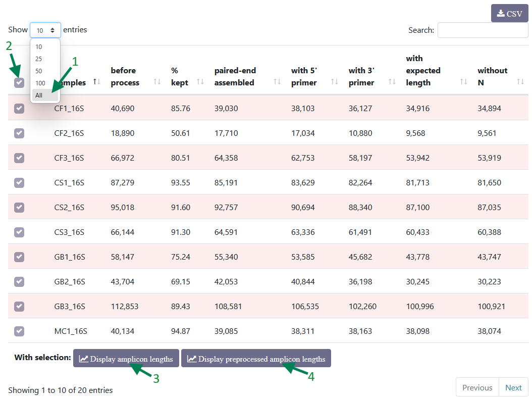Sort by with 5' primer column arrows
This screenshot has height=397, width=532.
335,81
